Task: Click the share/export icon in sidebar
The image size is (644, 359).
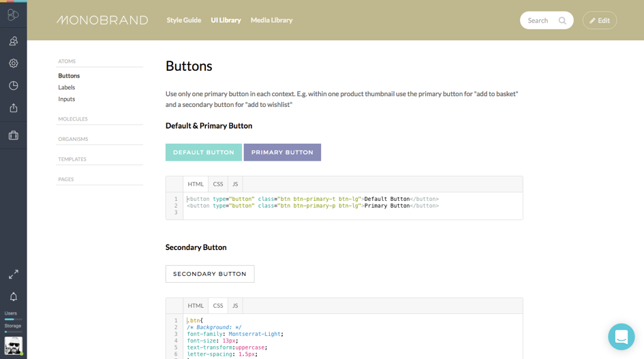Action: point(13,108)
